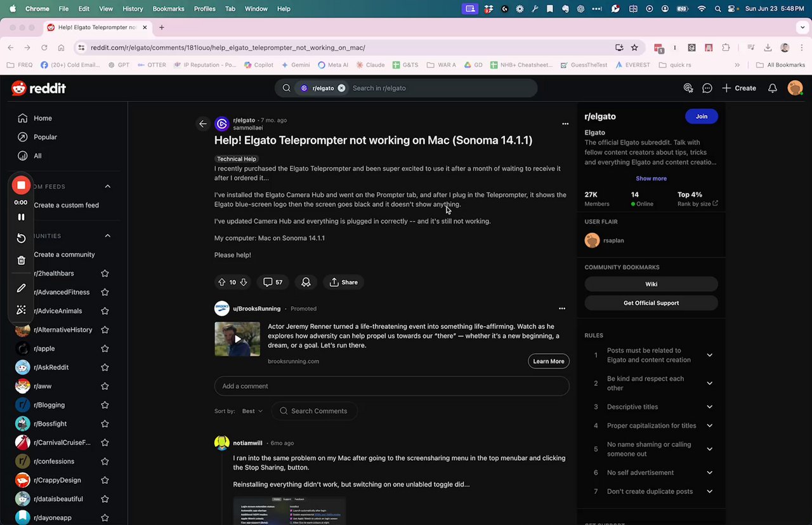Viewport: 812px width, 525px height.
Task: Go back using the post back arrow
Action: 203,124
